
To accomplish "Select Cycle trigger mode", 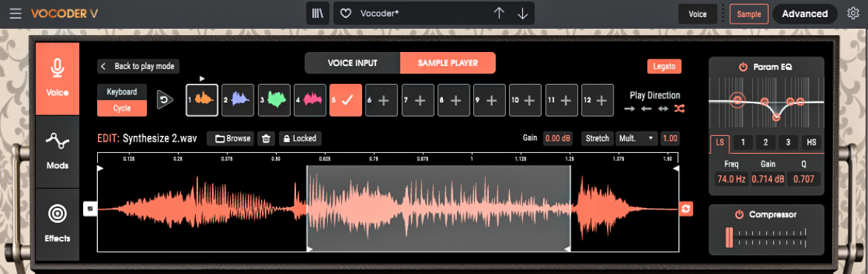I will pyautogui.click(x=122, y=108).
